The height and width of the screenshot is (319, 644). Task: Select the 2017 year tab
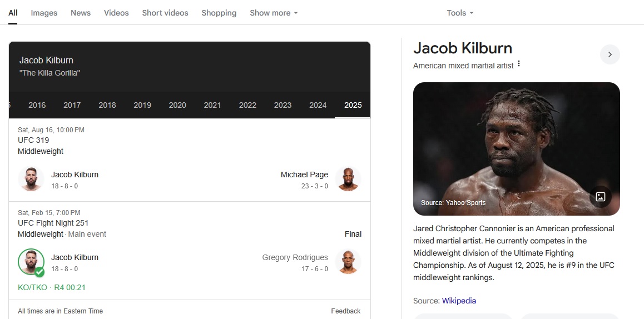(x=72, y=105)
